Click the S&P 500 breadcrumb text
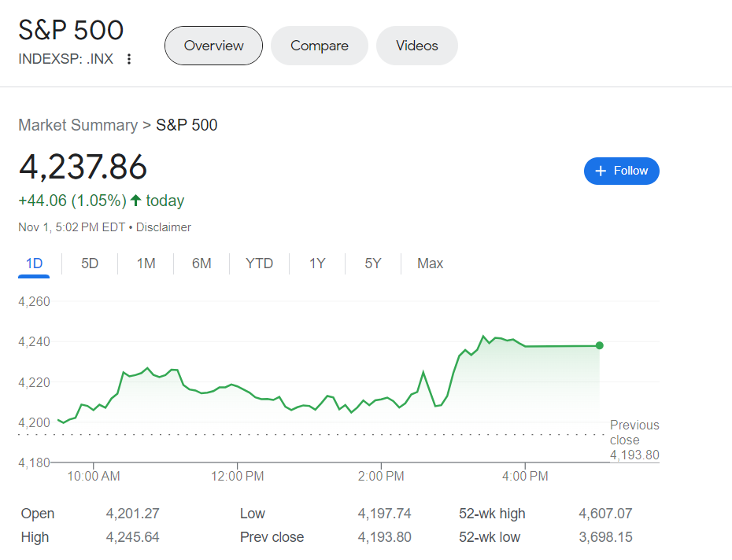Screen dimensions: 732x560 tap(187, 125)
